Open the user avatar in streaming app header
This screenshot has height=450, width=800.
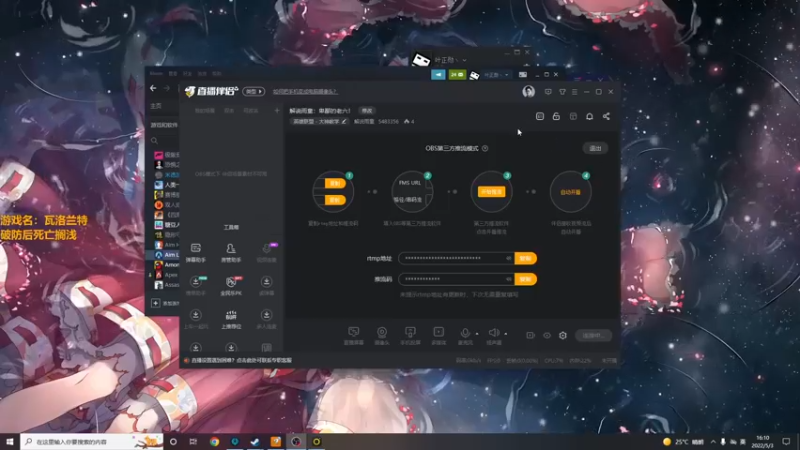click(529, 91)
